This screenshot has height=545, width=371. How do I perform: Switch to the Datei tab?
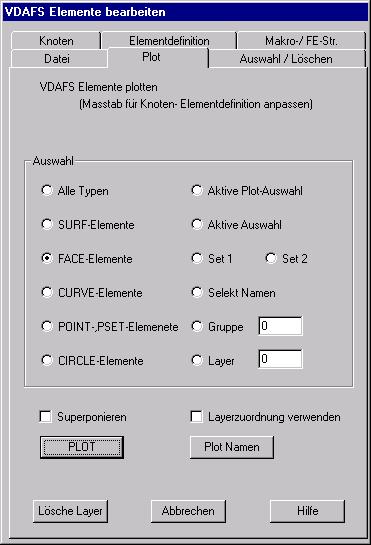57,59
